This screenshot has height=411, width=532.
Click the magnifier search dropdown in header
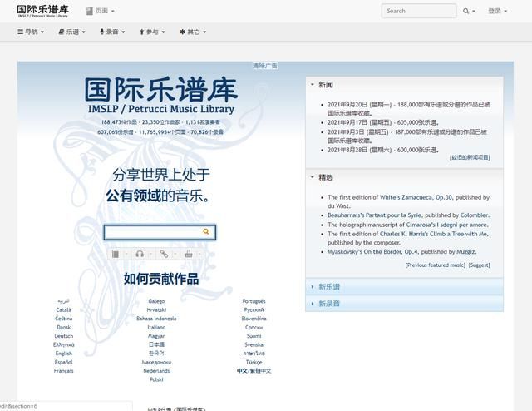click(469, 11)
